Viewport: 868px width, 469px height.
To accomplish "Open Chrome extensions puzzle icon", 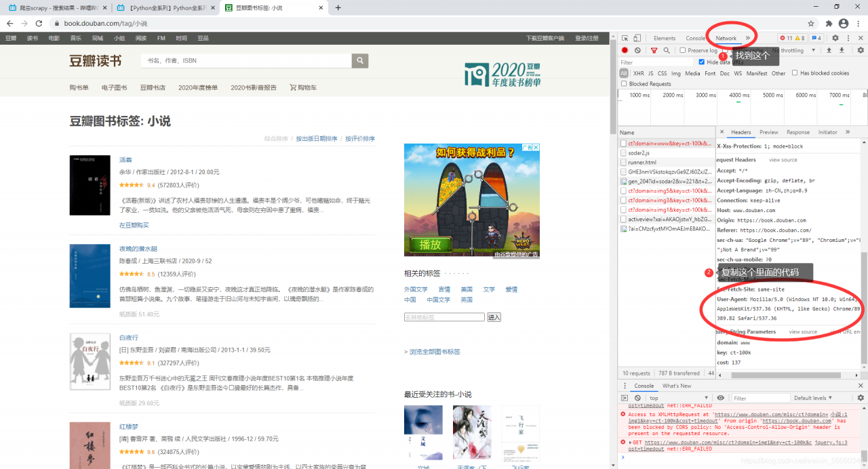I will coord(829,23).
